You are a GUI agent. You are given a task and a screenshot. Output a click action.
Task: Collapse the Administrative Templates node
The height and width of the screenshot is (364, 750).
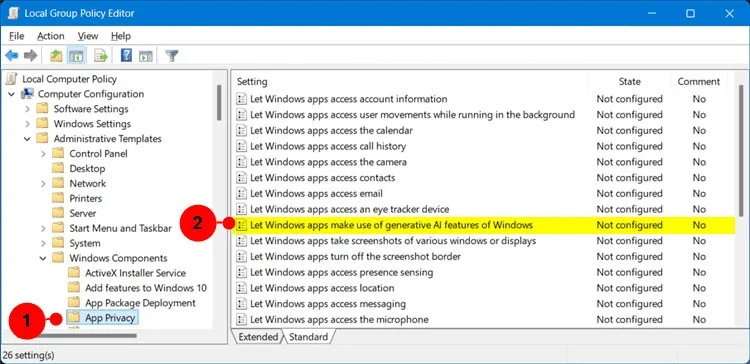27,139
